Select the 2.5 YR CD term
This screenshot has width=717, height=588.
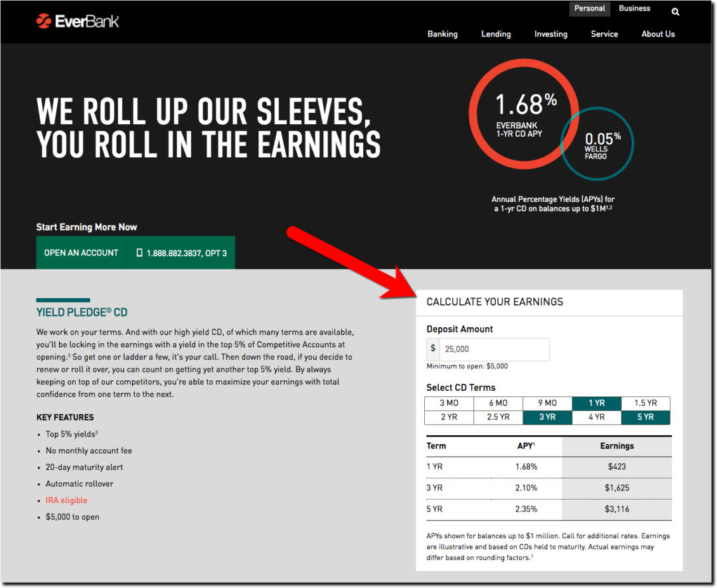tap(498, 417)
